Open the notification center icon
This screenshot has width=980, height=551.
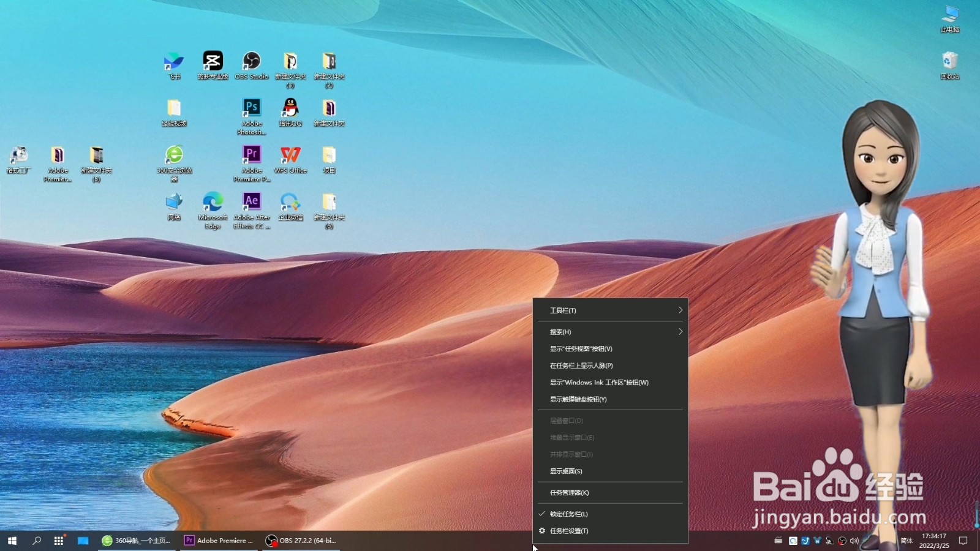[x=963, y=541]
